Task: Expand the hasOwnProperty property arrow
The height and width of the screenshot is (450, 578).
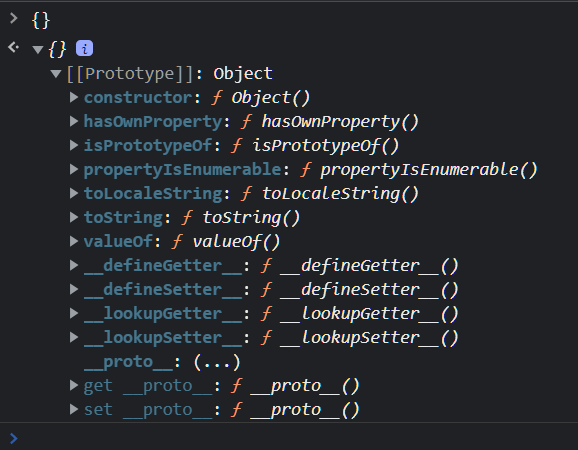Action: (x=74, y=121)
